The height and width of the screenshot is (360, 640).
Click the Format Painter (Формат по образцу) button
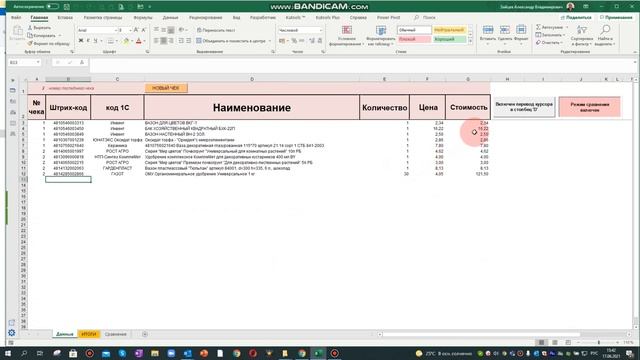pyautogui.click(x=49, y=43)
